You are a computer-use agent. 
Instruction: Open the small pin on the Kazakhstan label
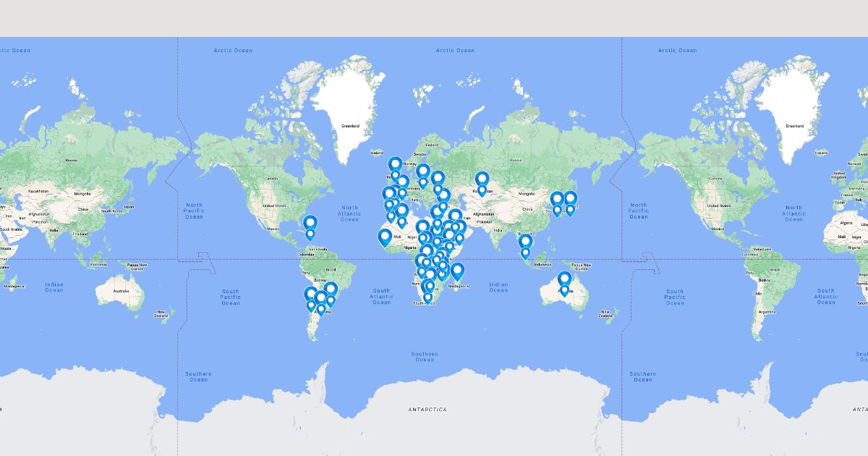482,191
